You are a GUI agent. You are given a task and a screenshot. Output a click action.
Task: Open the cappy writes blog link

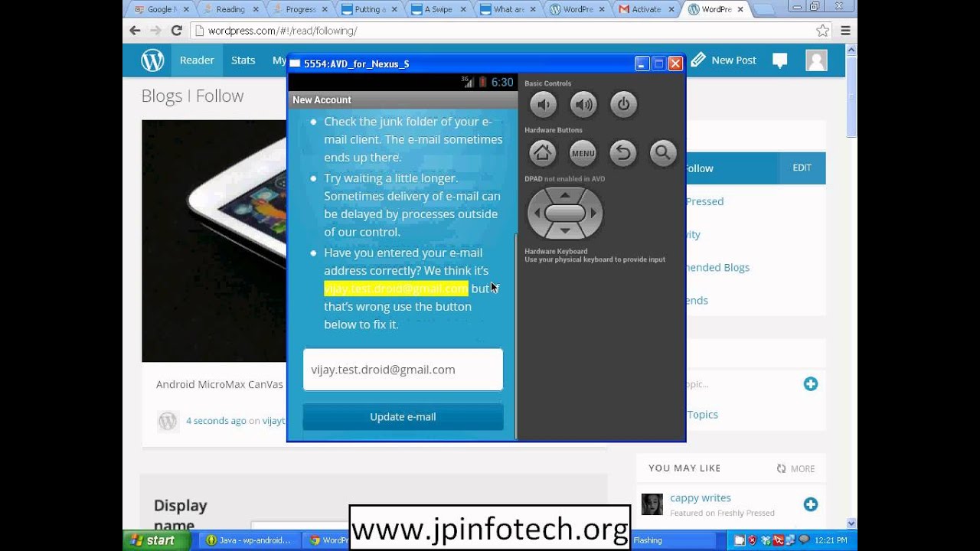point(701,497)
